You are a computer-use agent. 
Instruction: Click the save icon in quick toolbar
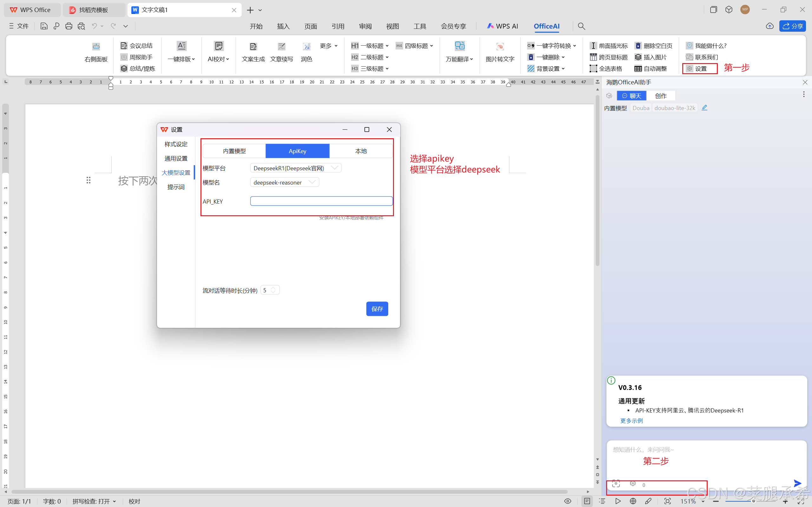pyautogui.click(x=44, y=26)
